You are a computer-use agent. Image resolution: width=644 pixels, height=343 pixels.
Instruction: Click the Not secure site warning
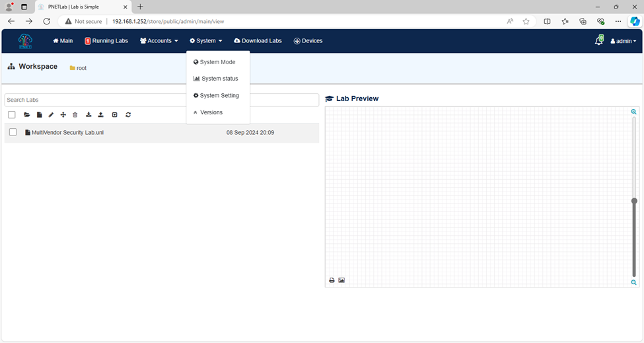[x=83, y=21]
